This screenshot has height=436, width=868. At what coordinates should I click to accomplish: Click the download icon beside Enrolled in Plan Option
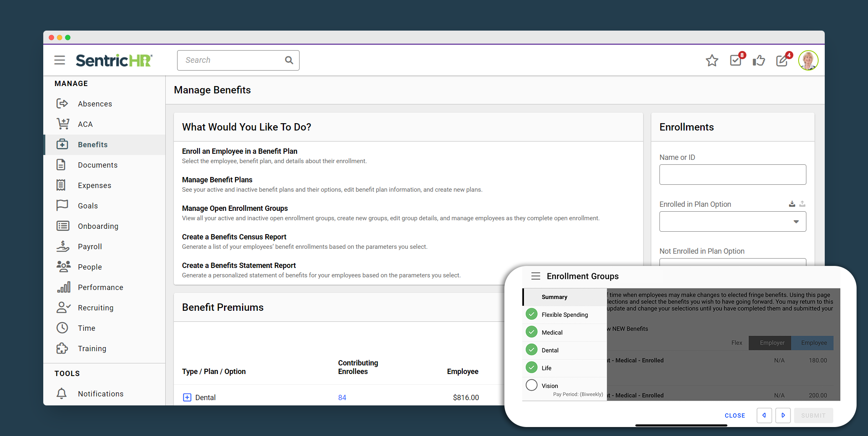pyautogui.click(x=792, y=204)
